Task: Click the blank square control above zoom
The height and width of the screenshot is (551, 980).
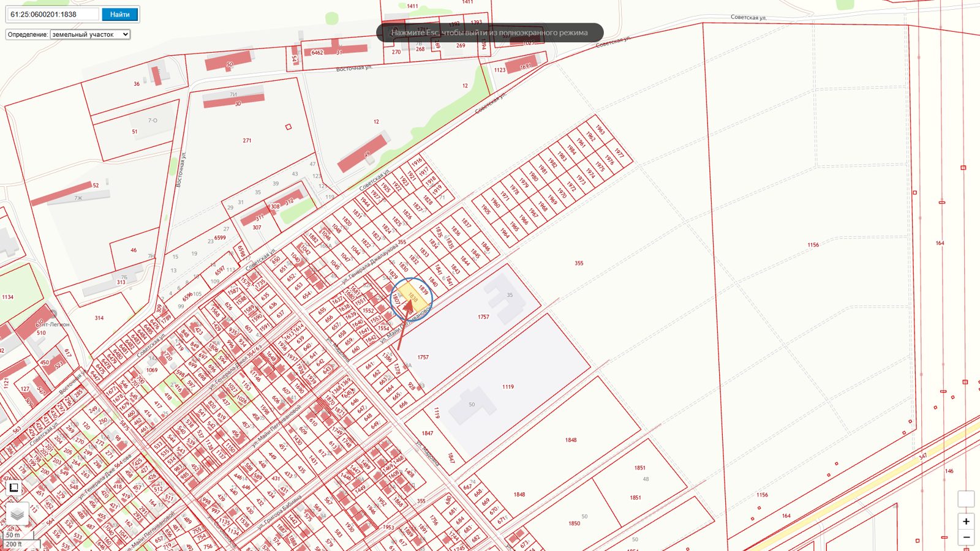Action: (x=966, y=499)
